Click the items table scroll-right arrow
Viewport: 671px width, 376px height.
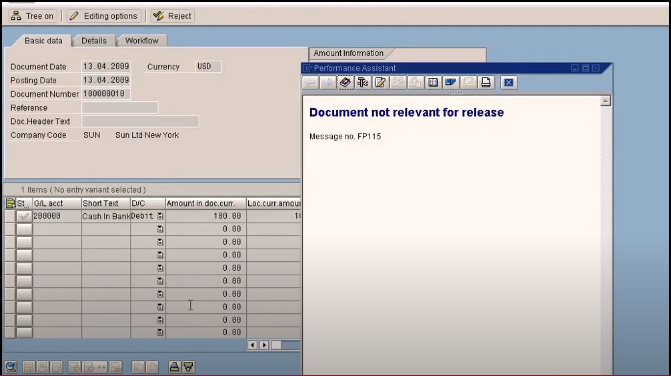click(x=264, y=345)
